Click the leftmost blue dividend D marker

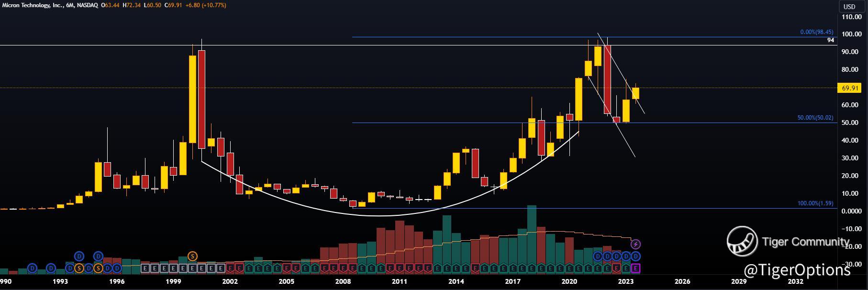[x=32, y=268]
